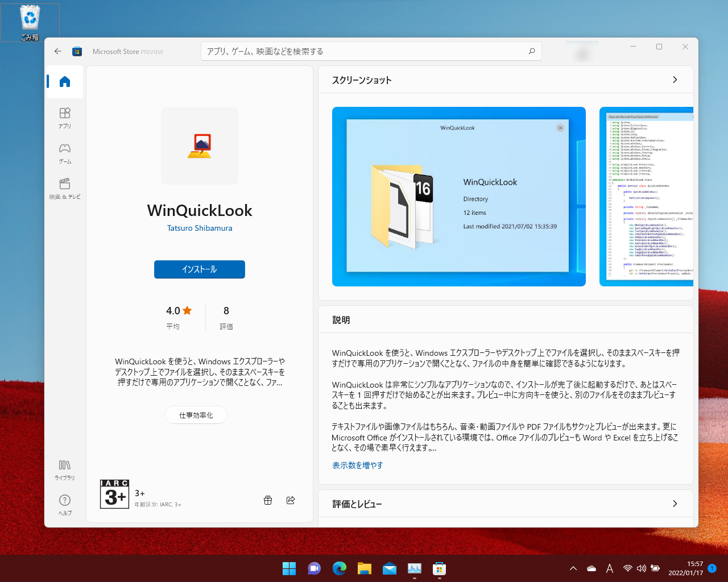Show hidden icons in the system tray
This screenshot has width=728, height=582.
point(573,568)
